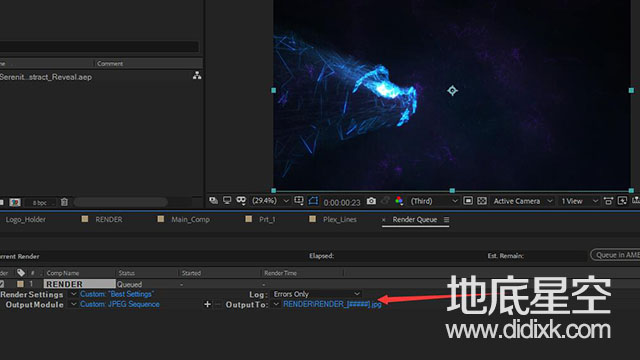Open the grid and guide options icon
This screenshot has width=640, height=360.
[x=299, y=200]
